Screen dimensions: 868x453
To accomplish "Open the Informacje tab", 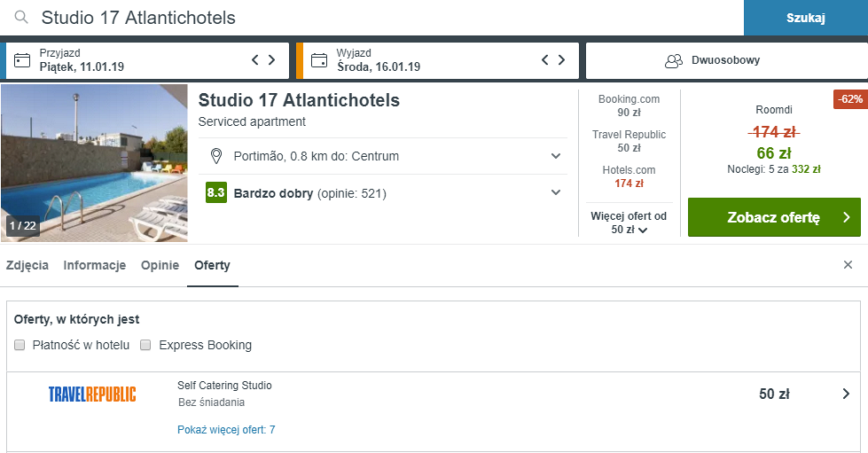I will click(x=95, y=265).
